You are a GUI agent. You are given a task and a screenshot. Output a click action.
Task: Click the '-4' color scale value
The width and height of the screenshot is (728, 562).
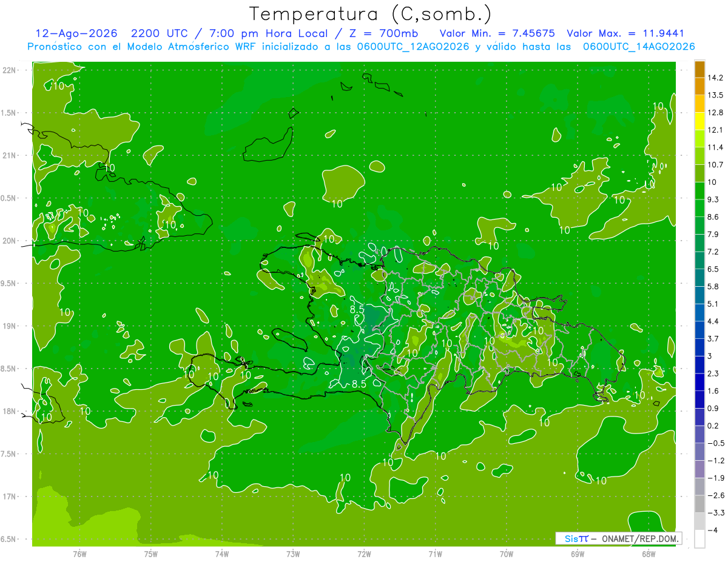[x=713, y=530]
